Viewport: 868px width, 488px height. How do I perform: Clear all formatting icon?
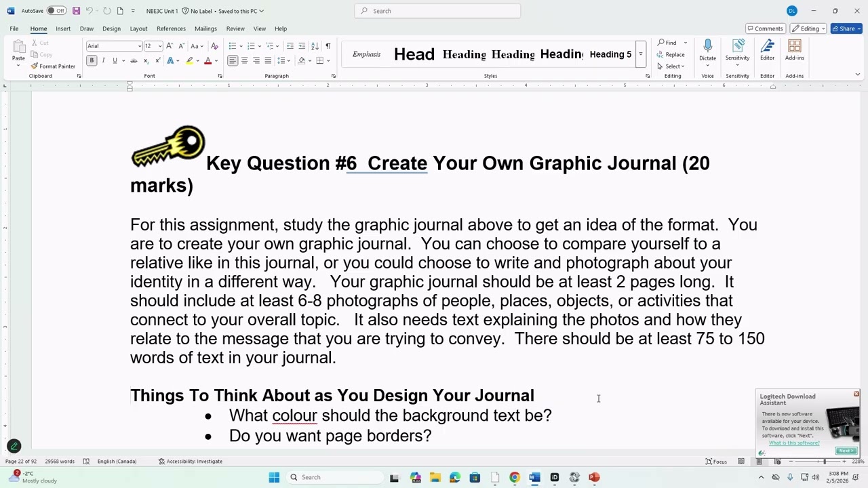215,46
